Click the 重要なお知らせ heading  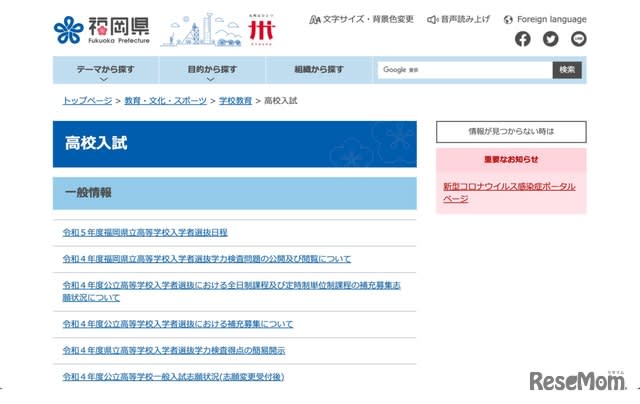tap(511, 159)
